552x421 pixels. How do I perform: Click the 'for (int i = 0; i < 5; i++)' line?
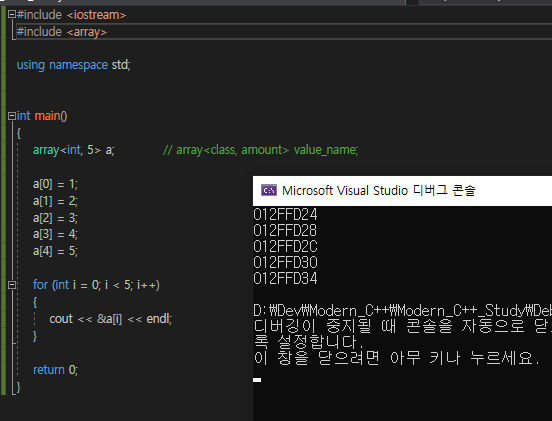[96, 285]
